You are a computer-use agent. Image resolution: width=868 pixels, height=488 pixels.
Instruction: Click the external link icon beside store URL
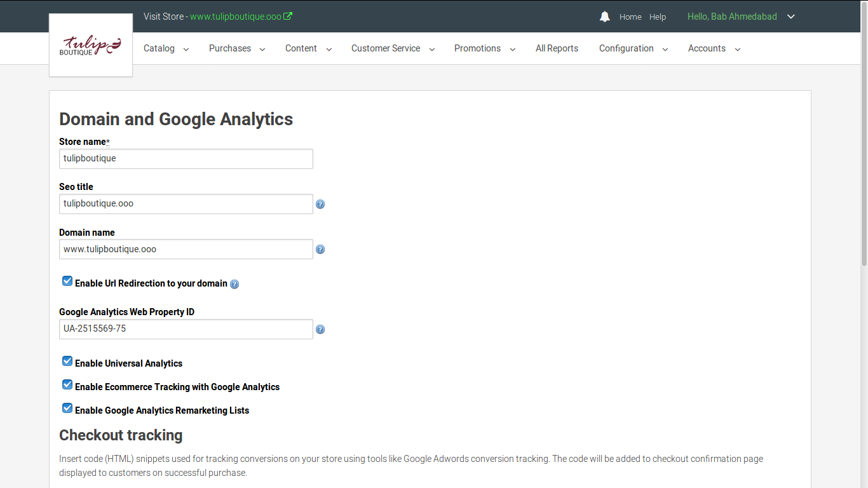[288, 17]
